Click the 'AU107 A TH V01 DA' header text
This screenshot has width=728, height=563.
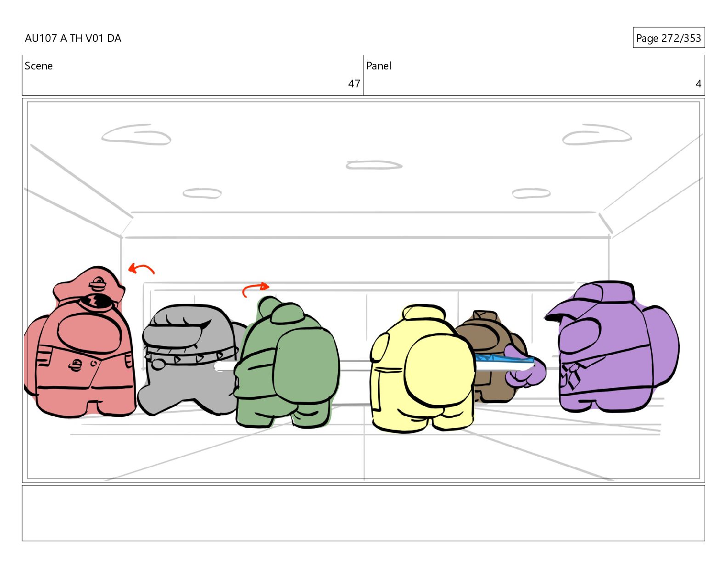click(x=73, y=38)
